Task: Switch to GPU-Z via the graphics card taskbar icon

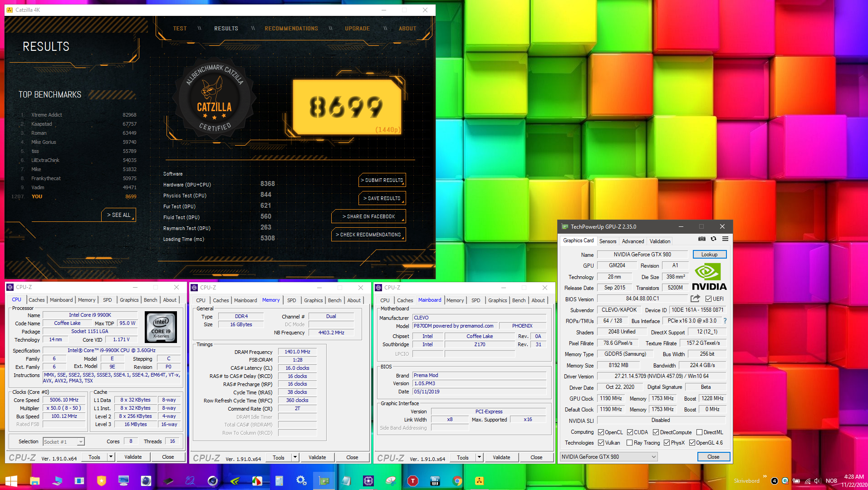Action: tap(324, 481)
